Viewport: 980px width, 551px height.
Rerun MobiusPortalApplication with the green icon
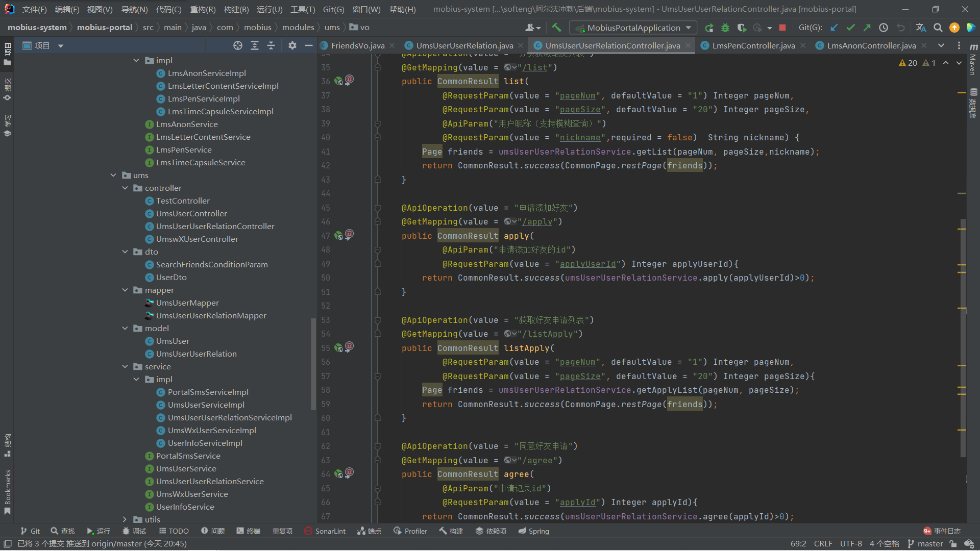709,28
